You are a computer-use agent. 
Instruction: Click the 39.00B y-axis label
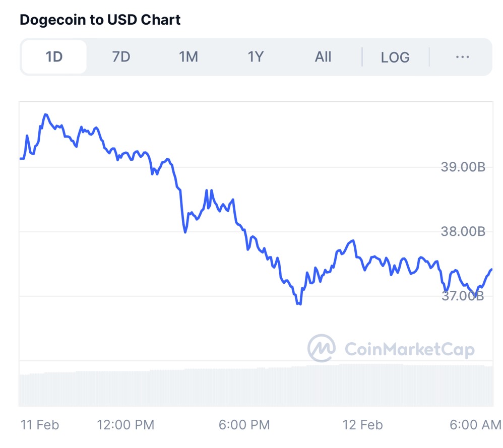tap(463, 167)
